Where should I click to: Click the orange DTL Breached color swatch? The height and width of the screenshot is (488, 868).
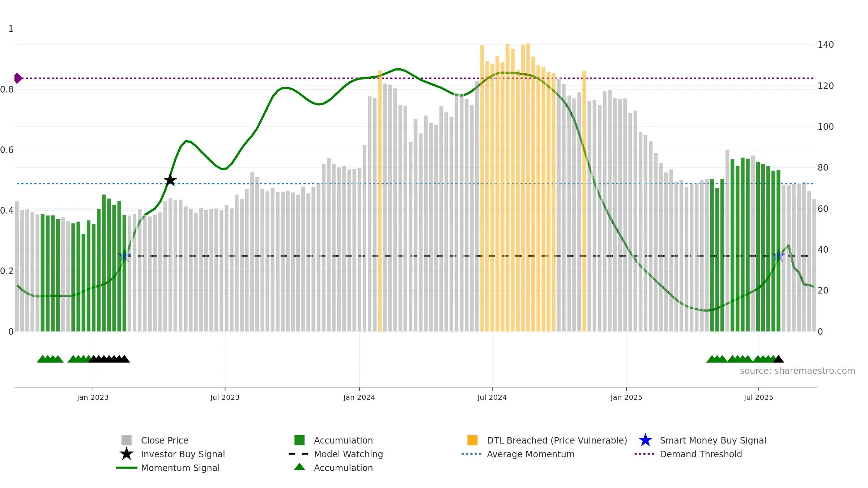click(x=472, y=440)
